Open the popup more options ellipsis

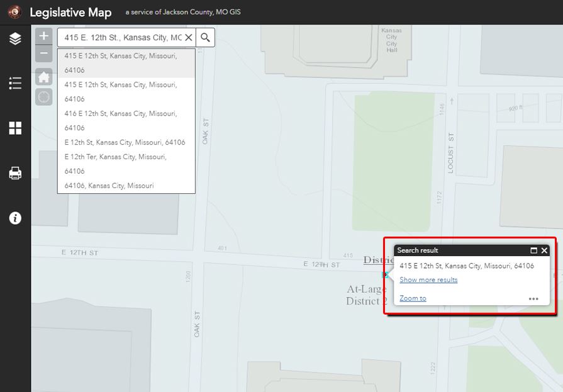(533, 299)
